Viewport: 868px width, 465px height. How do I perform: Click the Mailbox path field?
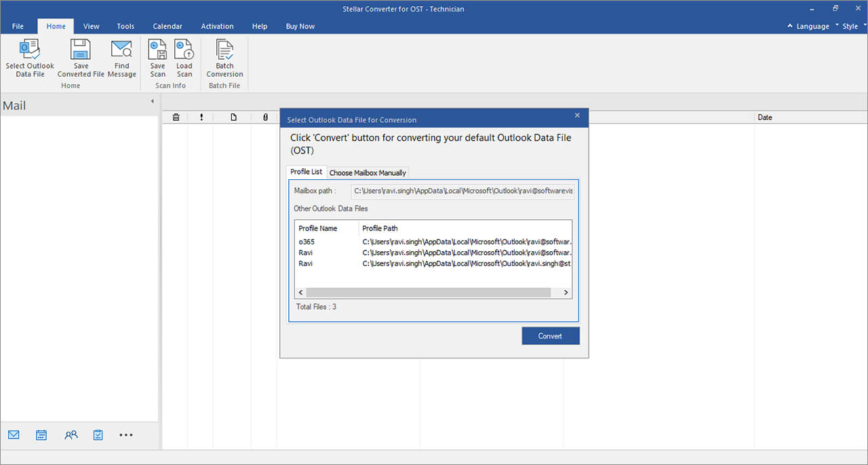(x=462, y=191)
